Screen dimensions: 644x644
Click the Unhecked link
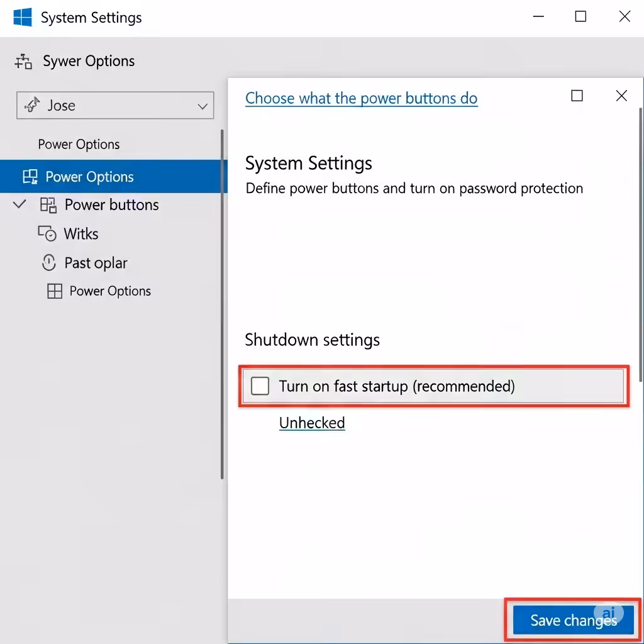pos(312,423)
